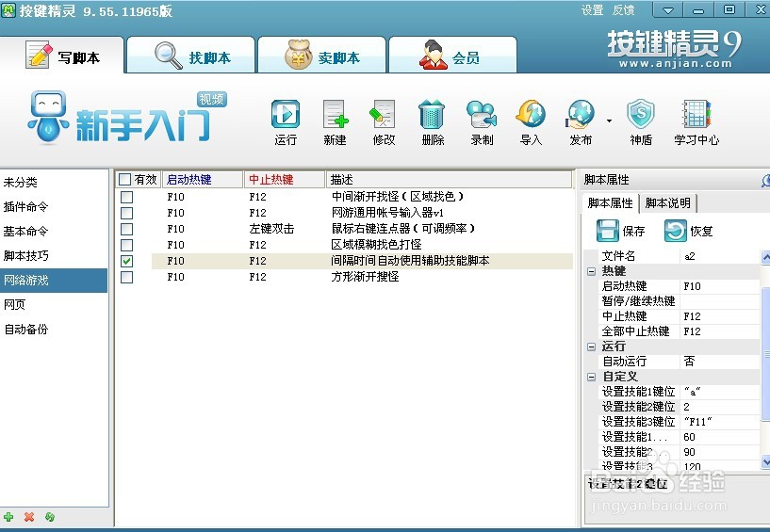Click the 录制 (Record) camera icon
This screenshot has height=532, width=770.
point(482,115)
